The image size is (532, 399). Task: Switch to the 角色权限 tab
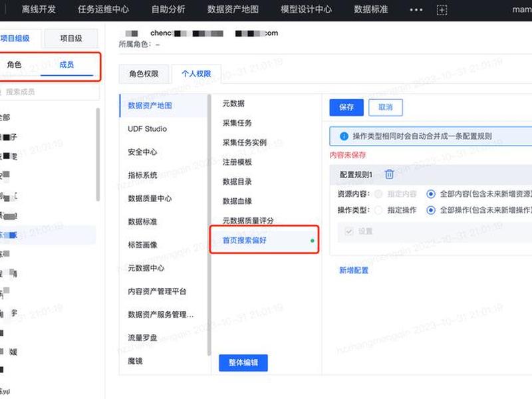pos(144,74)
